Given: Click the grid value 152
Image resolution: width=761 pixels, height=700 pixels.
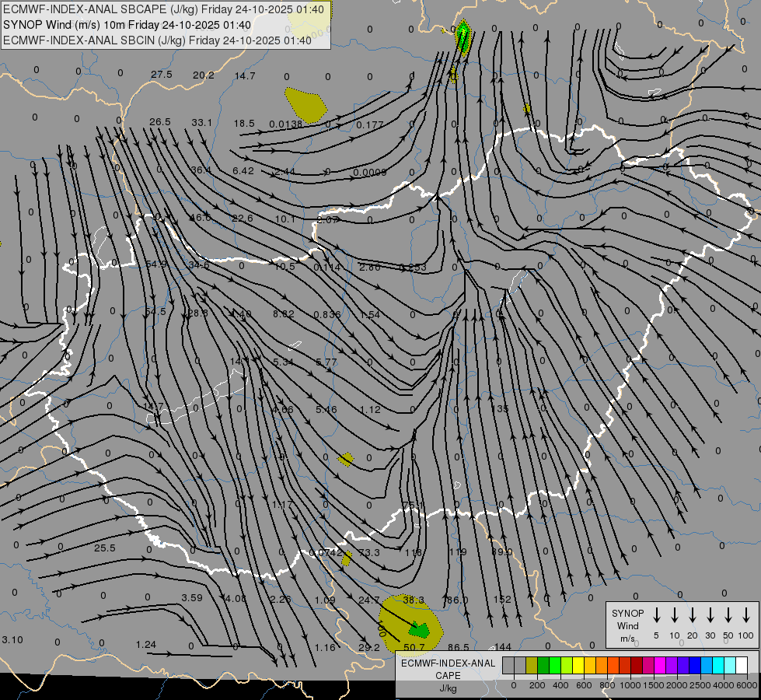Looking at the screenshot, I should coord(502,600).
